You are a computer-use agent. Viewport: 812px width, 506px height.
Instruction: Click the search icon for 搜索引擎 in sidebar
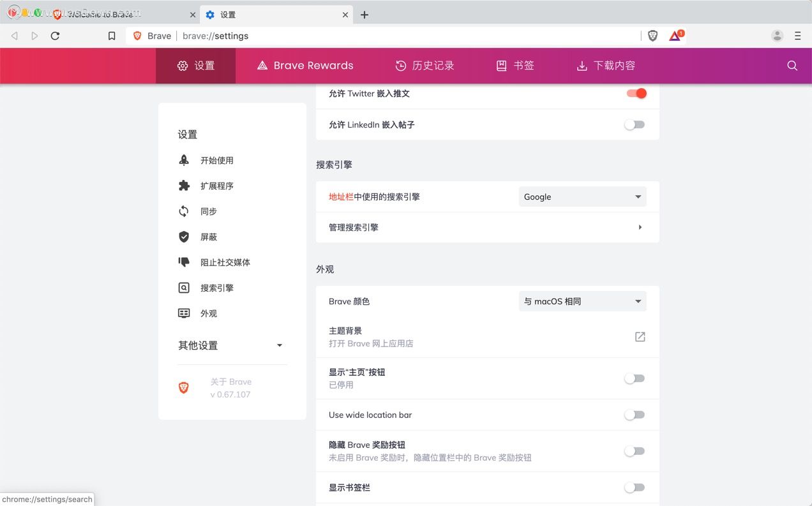184,288
